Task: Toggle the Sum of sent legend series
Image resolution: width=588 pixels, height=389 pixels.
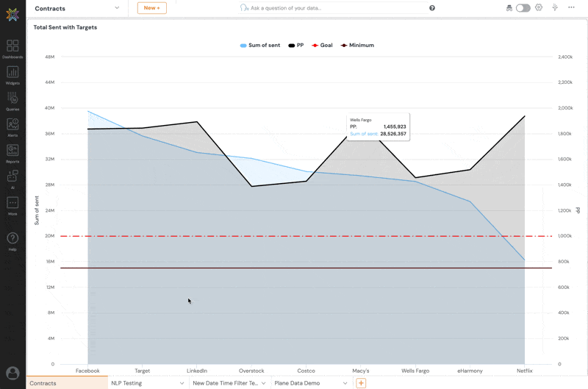Action: [x=260, y=46]
